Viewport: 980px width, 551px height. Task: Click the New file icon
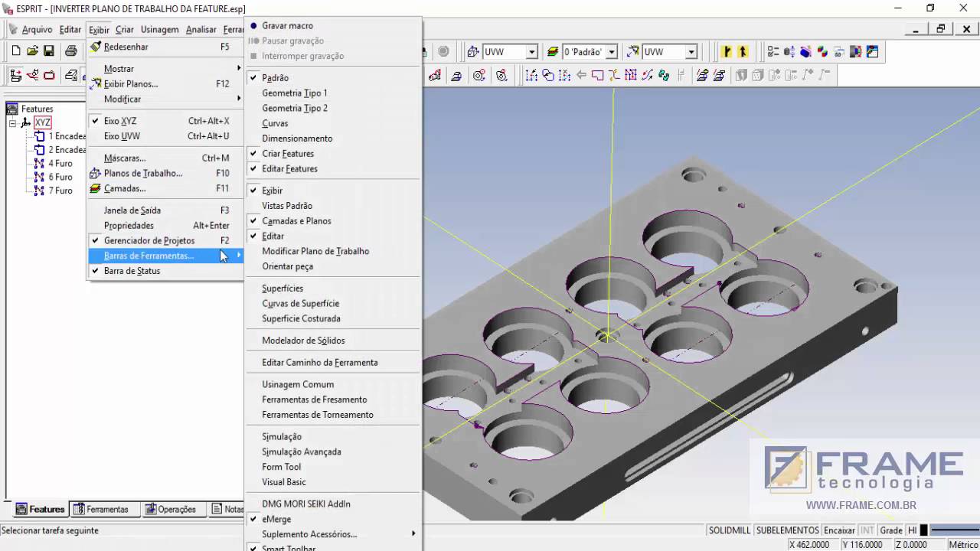click(16, 51)
